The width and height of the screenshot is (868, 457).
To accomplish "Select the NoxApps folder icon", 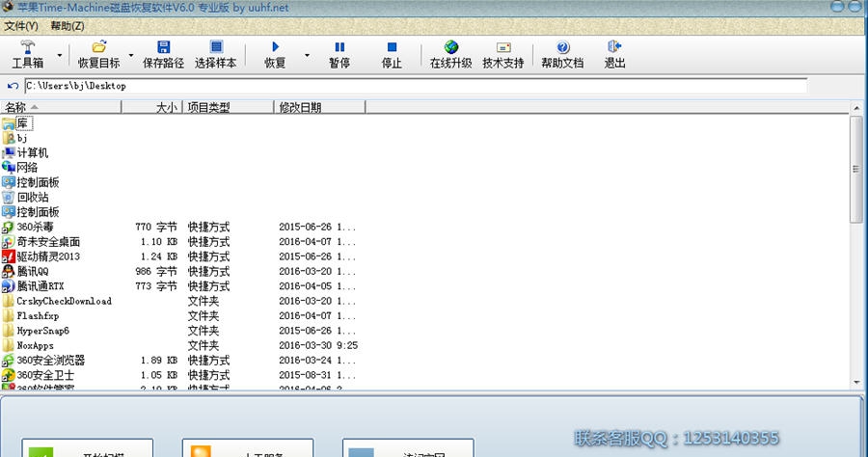I will coord(8,345).
